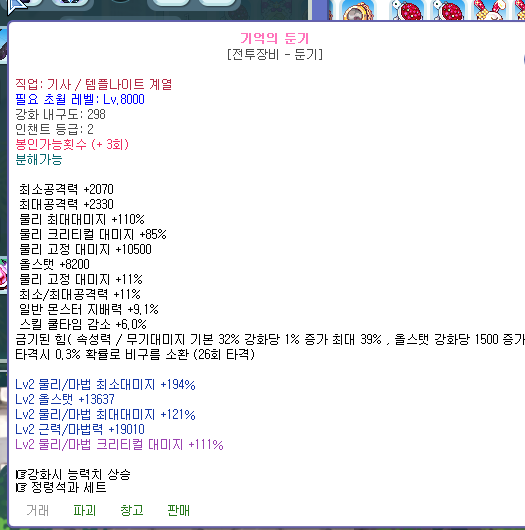Click the 필요 초월 레벨: Lv.8000 line
The image size is (525, 530).
click(80, 99)
